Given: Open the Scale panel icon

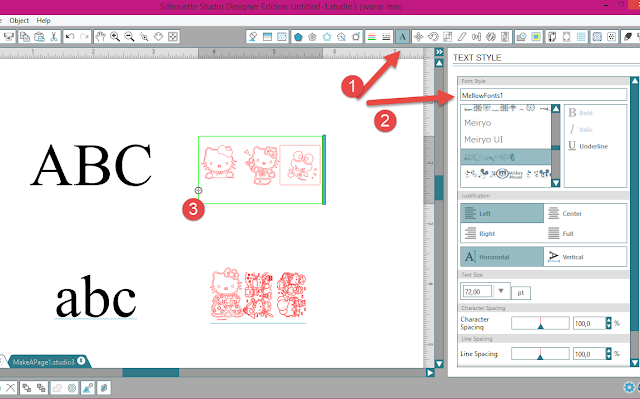Looking at the screenshot, I should click(447, 37).
